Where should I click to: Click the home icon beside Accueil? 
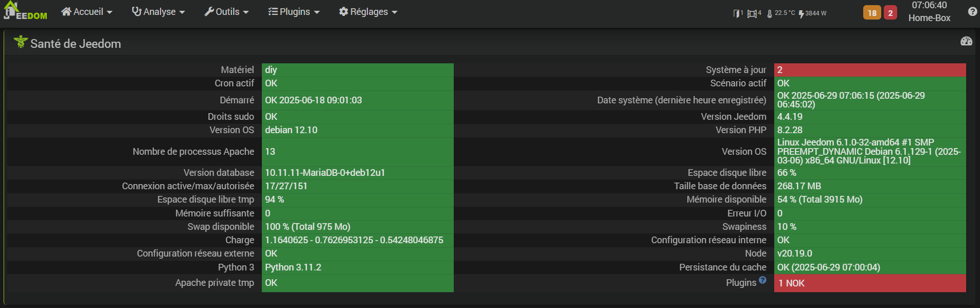(66, 11)
